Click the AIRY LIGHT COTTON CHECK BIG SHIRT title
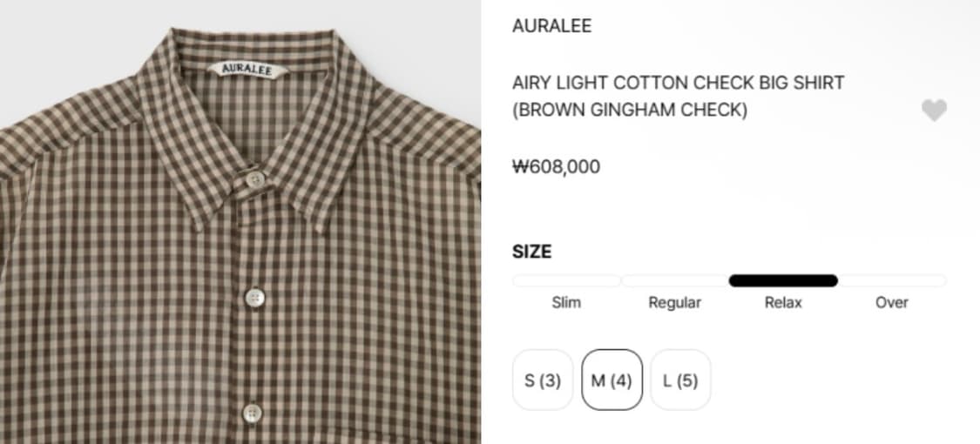980x444 pixels. pyautogui.click(x=678, y=83)
